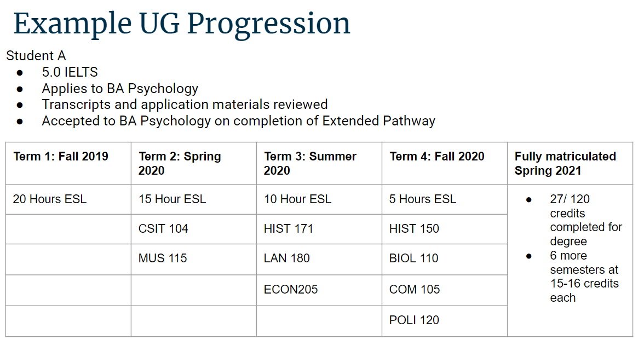Screen dimensions: 644x345
Task: Select the CSIT 104 cell
Action: 194,229
